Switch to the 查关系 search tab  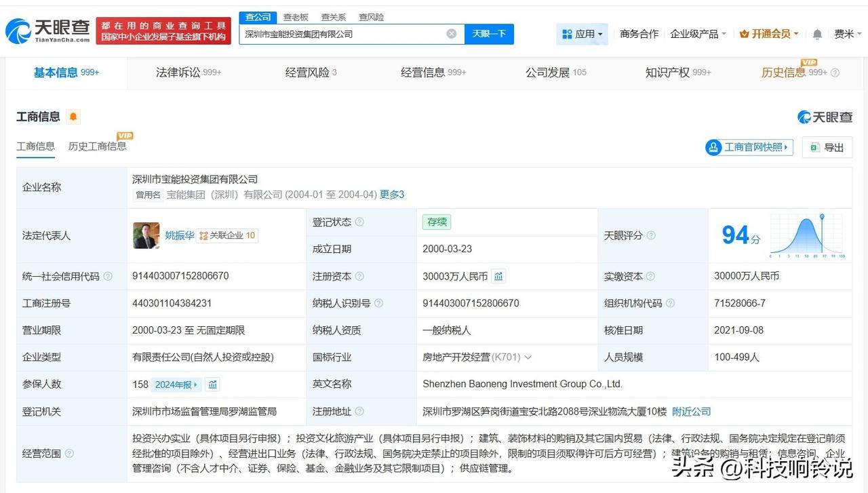pyautogui.click(x=333, y=17)
